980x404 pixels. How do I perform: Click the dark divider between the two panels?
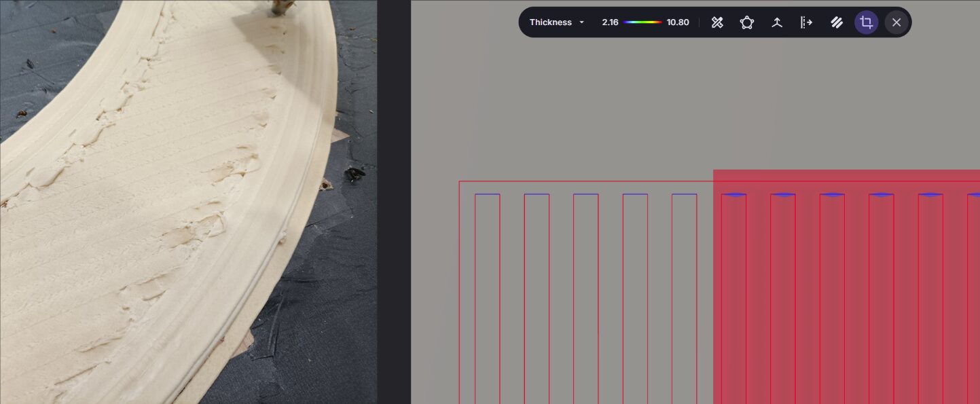click(394, 204)
